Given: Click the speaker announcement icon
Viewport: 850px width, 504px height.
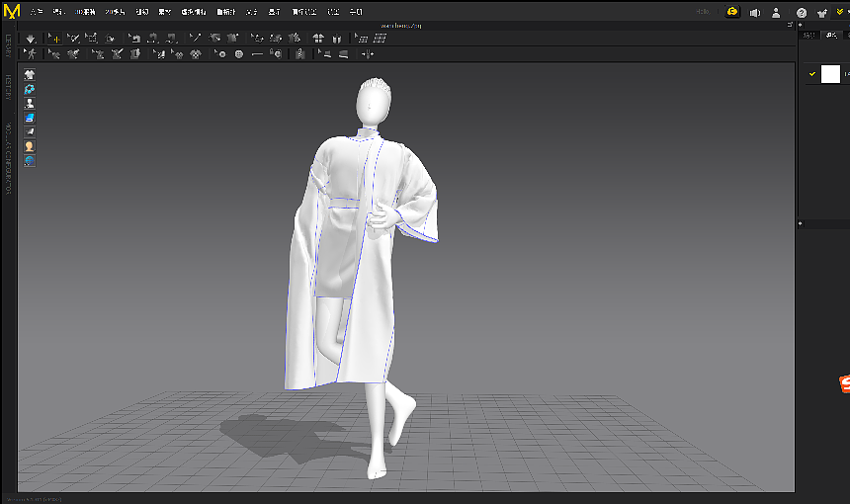Looking at the screenshot, I should [x=755, y=13].
